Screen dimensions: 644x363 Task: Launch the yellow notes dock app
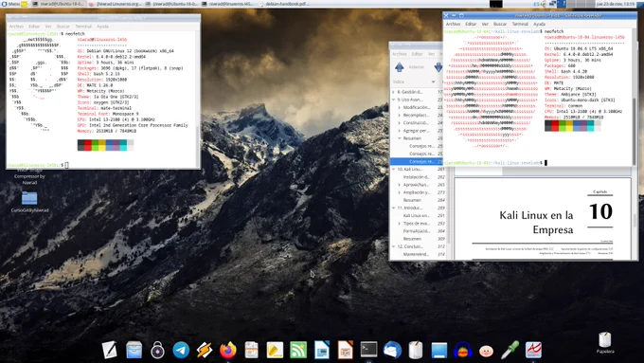click(275, 351)
